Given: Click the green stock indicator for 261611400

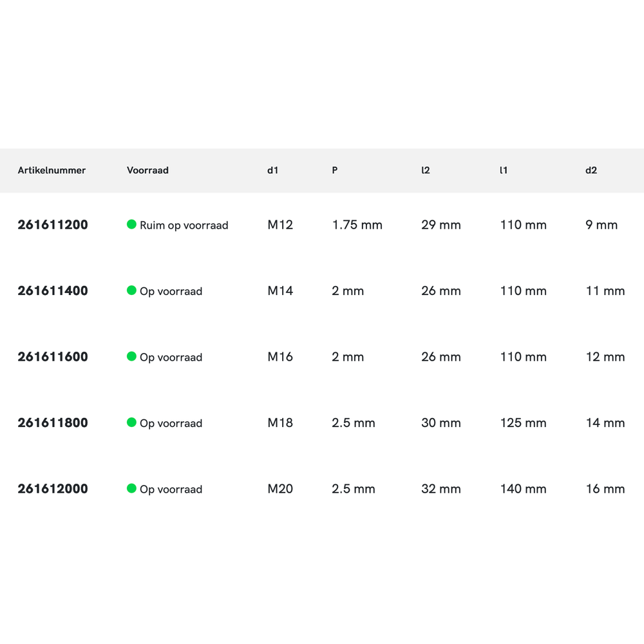Looking at the screenshot, I should coord(131,290).
